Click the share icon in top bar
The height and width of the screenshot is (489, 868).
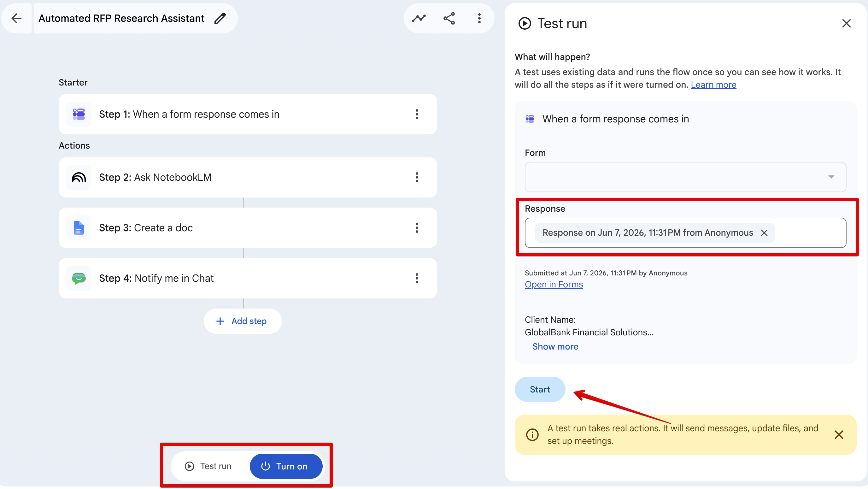(449, 18)
